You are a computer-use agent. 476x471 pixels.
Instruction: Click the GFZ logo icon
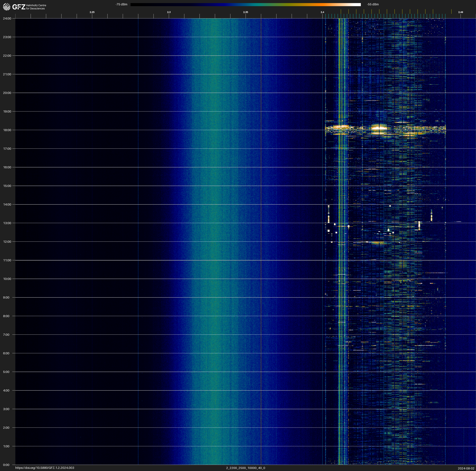click(7, 7)
